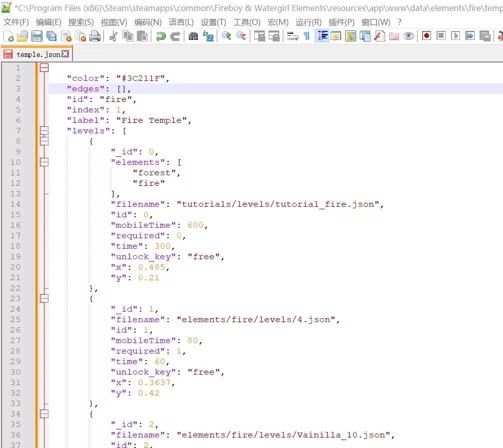Print the document using the printer icon
The height and width of the screenshot is (448, 503).
coord(95,36)
